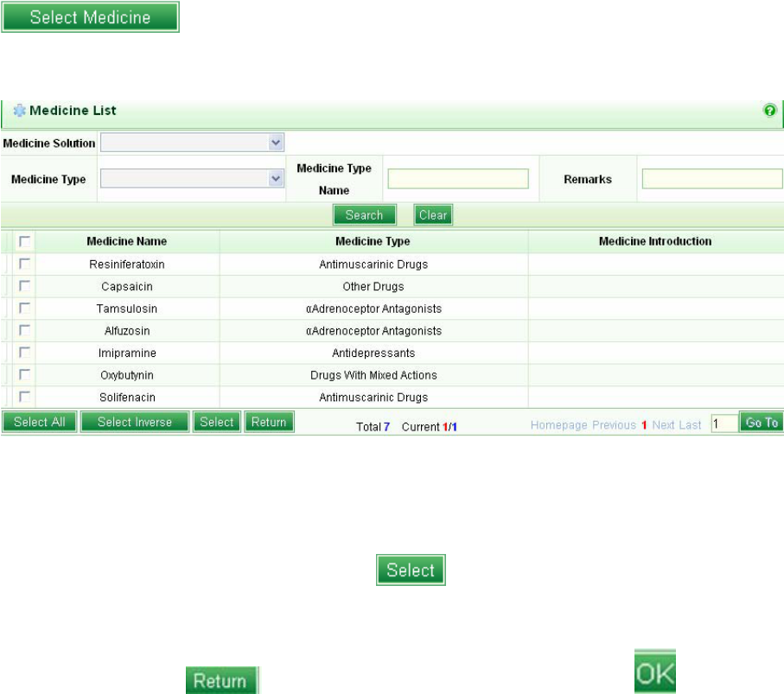Click the large standalone Select button
The image size is (784, 694).
pos(411,570)
